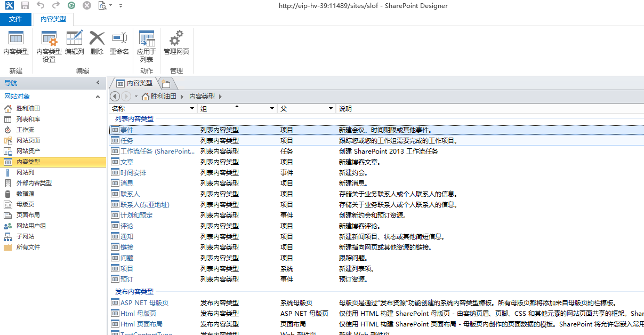This screenshot has width=644, height=335.
Task: Click the Stop icon in quick access toolbar
Action: point(87,5)
